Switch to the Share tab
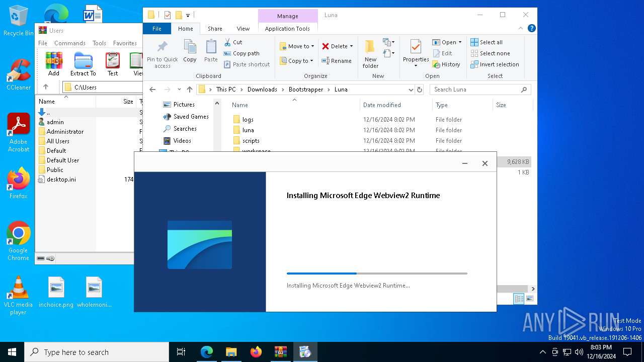Viewport: 644px width, 362px height. tap(215, 29)
